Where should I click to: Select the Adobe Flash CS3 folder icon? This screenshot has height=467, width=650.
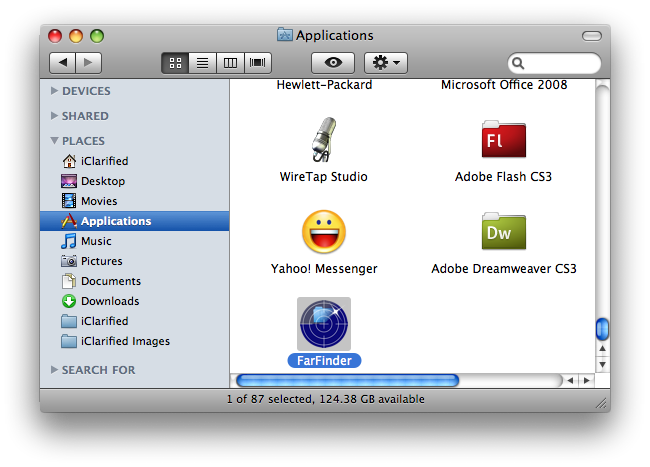tap(504, 139)
